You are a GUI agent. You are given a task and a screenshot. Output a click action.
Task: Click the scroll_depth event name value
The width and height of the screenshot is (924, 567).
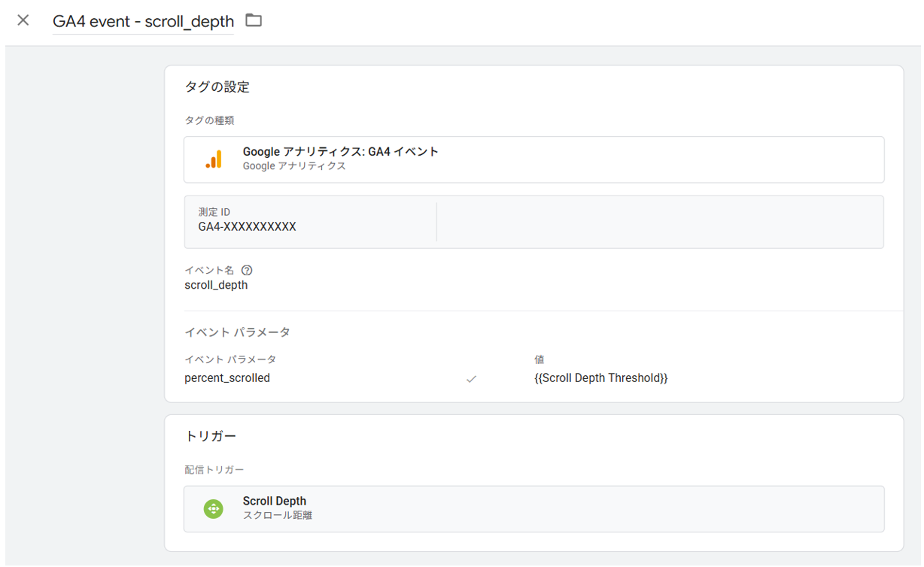coord(216,285)
